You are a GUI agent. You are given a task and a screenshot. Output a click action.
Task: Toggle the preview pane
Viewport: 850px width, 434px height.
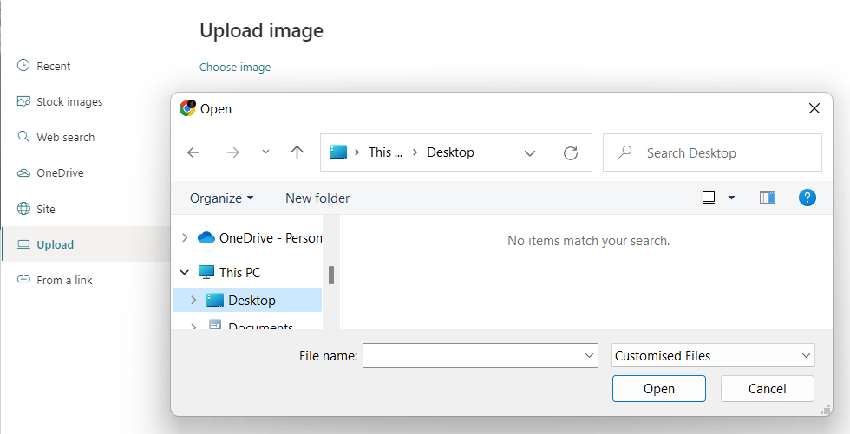tap(767, 198)
